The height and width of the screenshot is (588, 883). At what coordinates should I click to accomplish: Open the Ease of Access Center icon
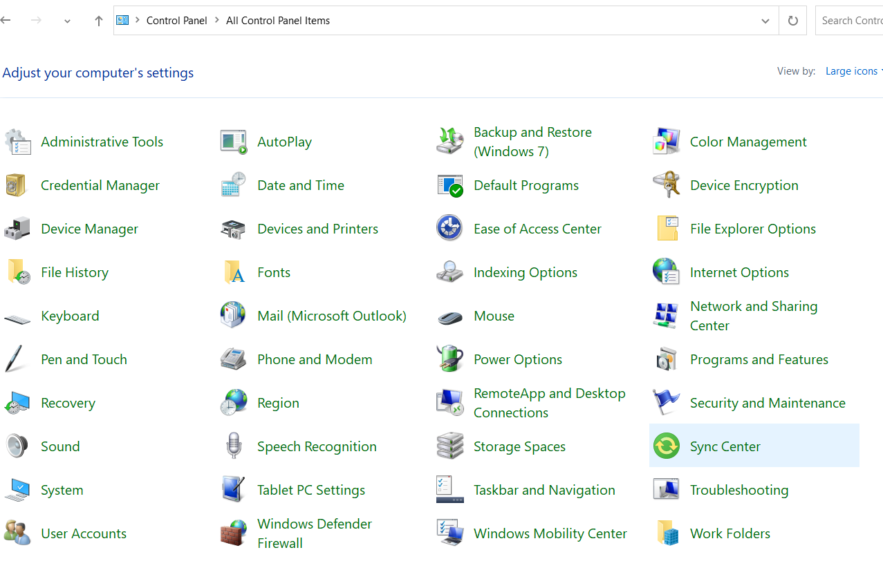tap(450, 227)
